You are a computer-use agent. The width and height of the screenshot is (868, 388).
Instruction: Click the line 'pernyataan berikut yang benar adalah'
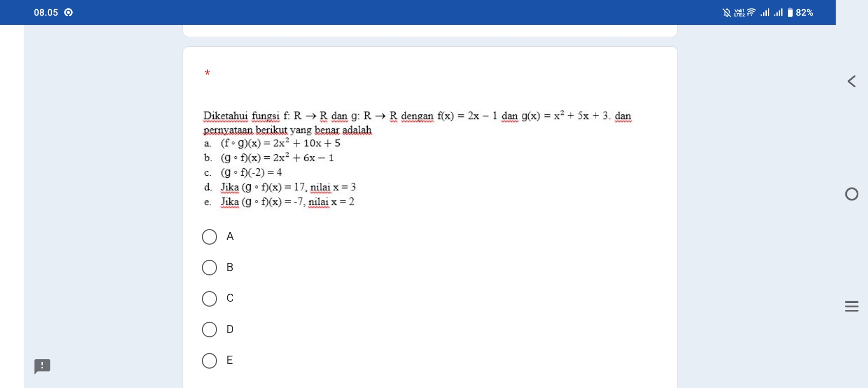point(288,130)
